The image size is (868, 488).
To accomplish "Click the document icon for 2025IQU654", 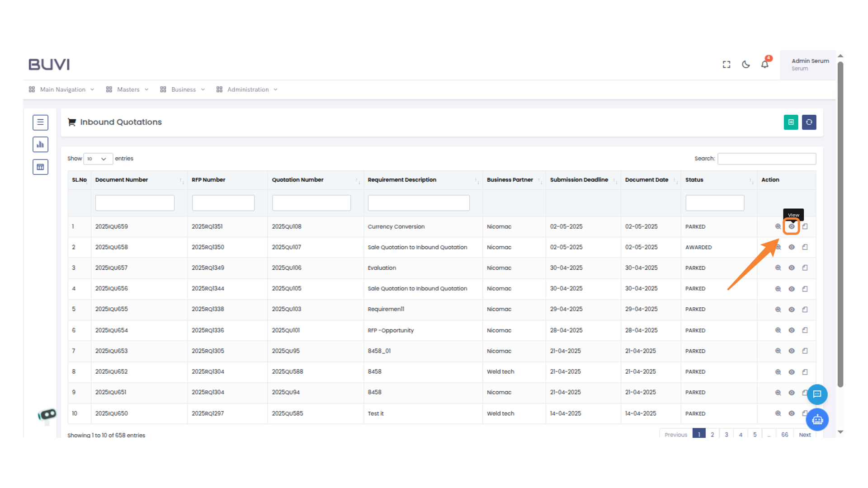I will pos(805,330).
